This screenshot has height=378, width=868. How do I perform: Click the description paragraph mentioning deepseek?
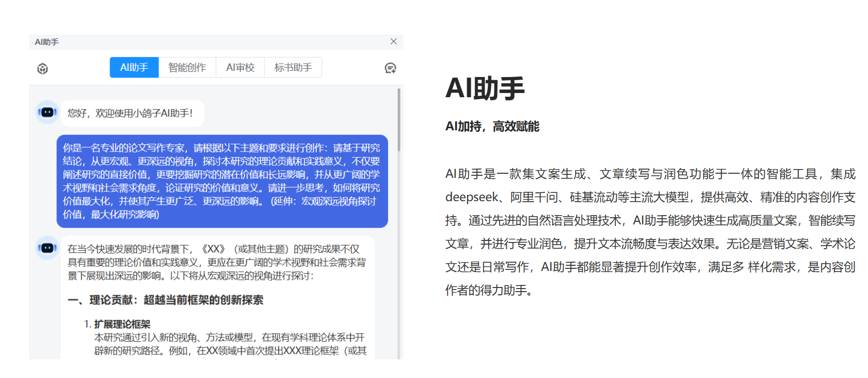(x=650, y=232)
